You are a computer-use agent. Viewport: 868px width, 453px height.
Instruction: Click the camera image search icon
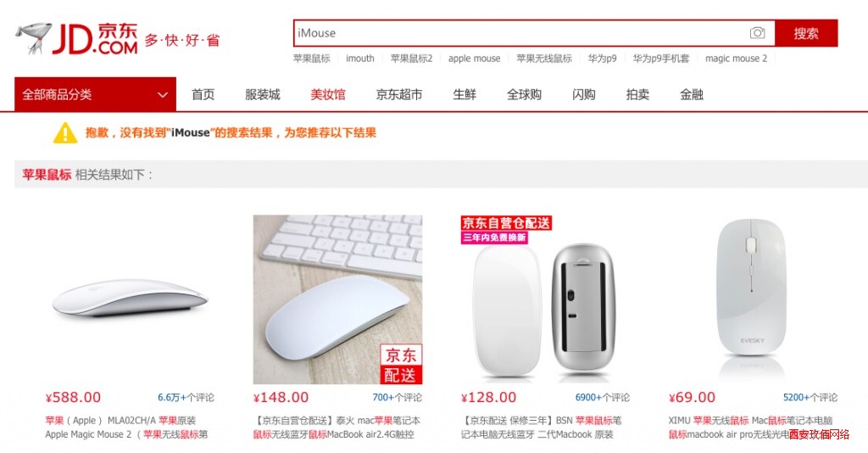click(757, 33)
